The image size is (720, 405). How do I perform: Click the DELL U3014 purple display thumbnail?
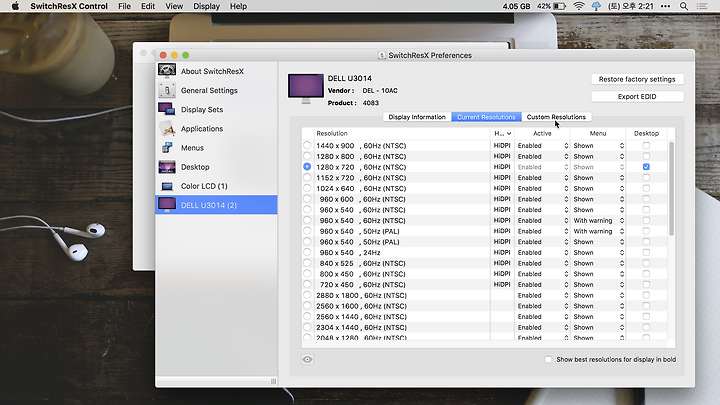306,88
